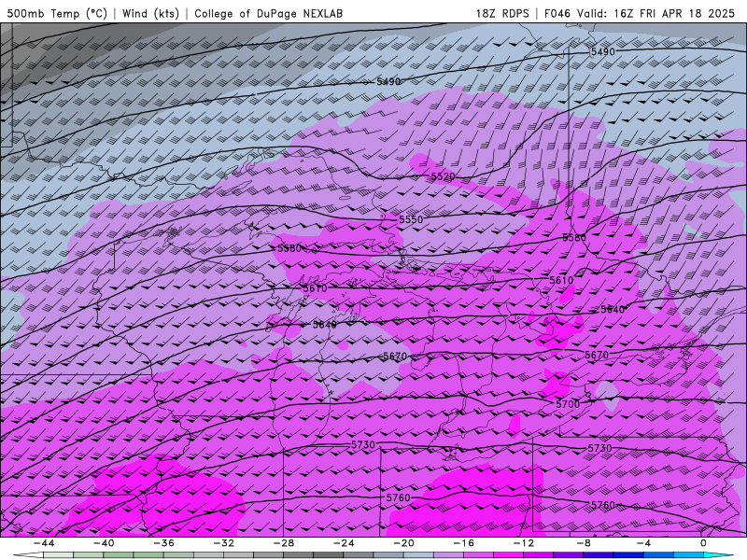Image resolution: width=747 pixels, height=560 pixels.
Task: Click the -40 color scale label
Action: 104,543
